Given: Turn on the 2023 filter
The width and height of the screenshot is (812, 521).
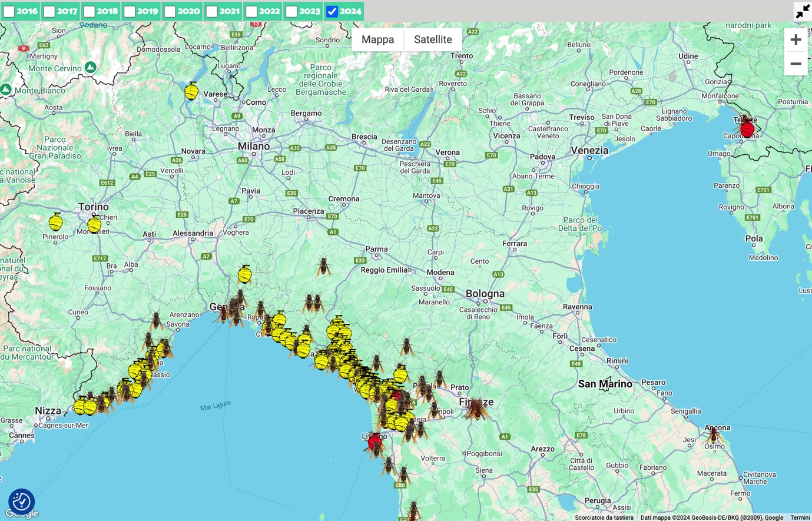Looking at the screenshot, I should tap(291, 11).
